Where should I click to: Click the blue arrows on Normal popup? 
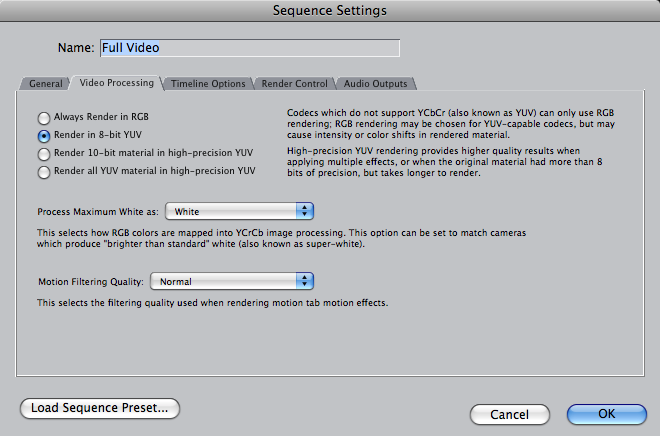[305, 281]
